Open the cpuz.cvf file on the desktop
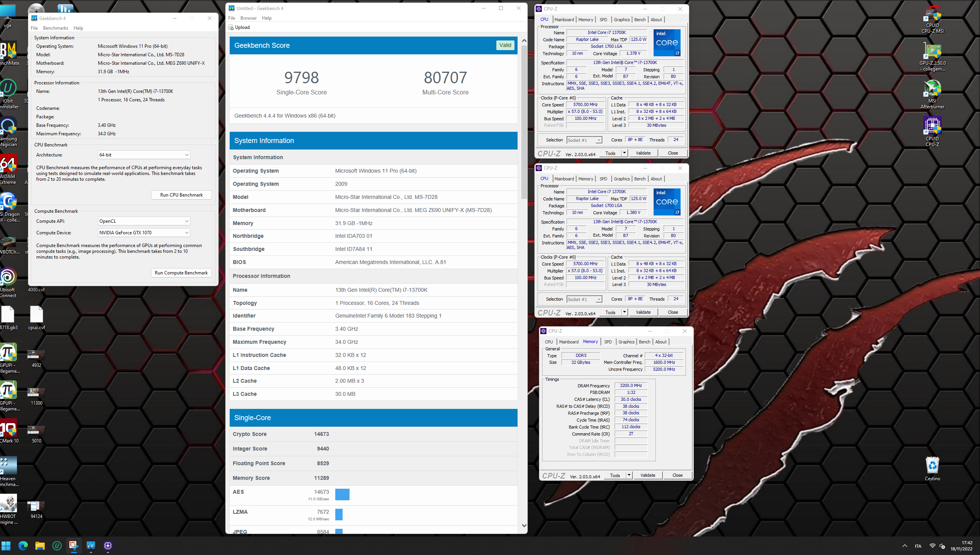The width and height of the screenshot is (980, 555). (37, 318)
